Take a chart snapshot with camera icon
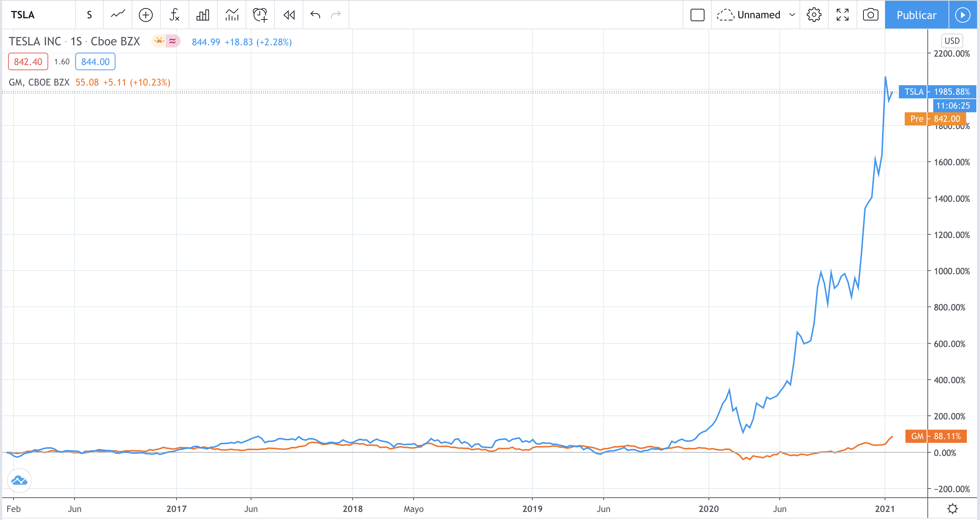This screenshot has height=520, width=980. click(x=870, y=15)
